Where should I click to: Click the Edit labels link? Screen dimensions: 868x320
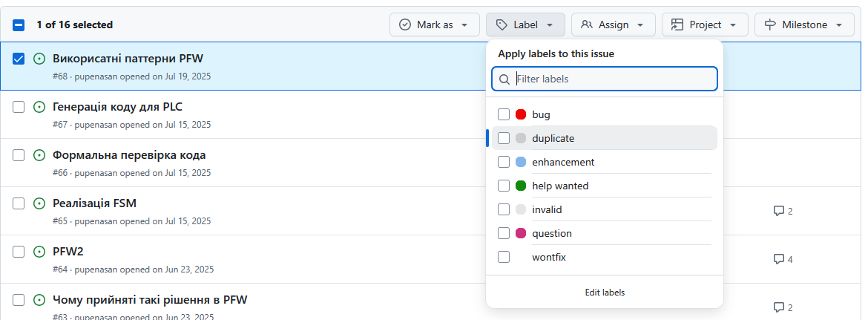(604, 293)
